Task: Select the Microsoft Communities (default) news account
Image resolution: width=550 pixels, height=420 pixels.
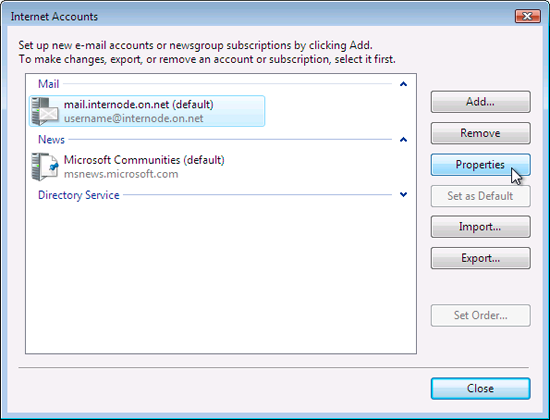Action: pyautogui.click(x=128, y=167)
